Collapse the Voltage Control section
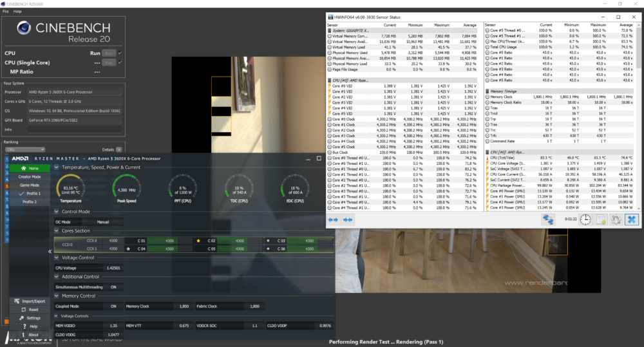Image resolution: width=644 pixels, height=347 pixels. click(57, 258)
